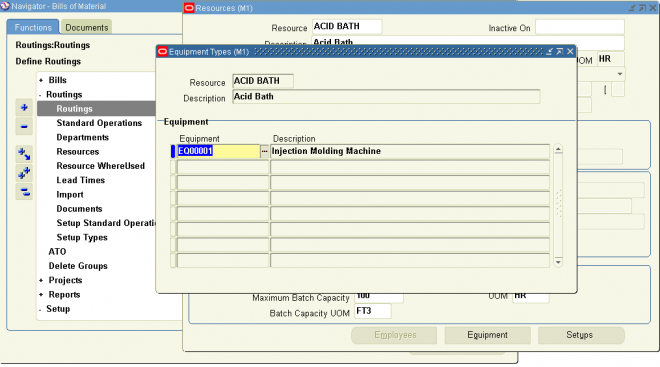Click the expand all icon in Navigator
Viewport: 660px width, 367px height.
tap(24, 173)
